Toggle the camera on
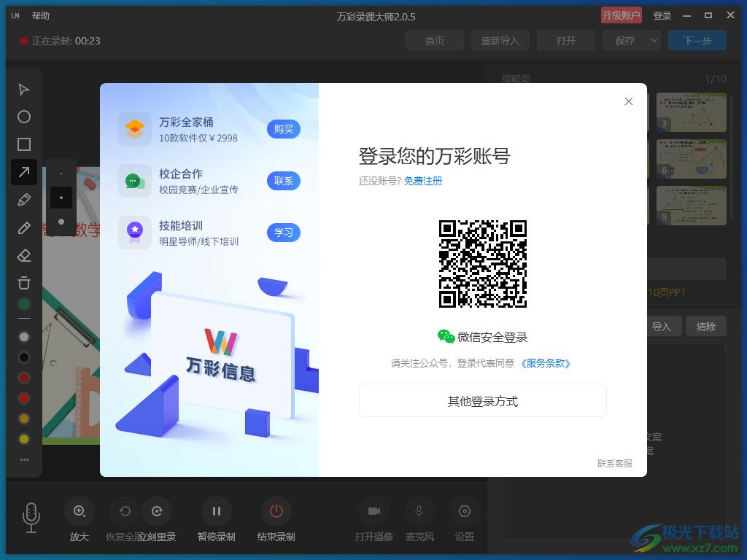Viewport: 747px width, 560px height. pyautogui.click(x=373, y=512)
